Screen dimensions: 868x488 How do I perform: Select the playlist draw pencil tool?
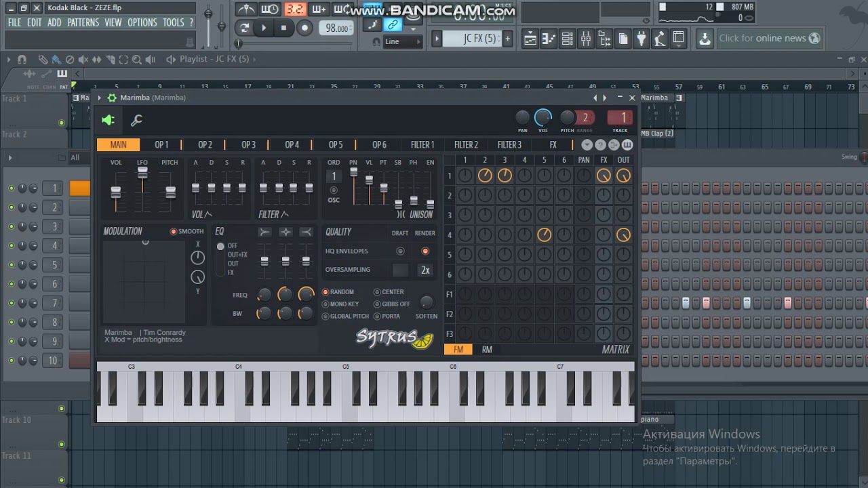(43, 60)
